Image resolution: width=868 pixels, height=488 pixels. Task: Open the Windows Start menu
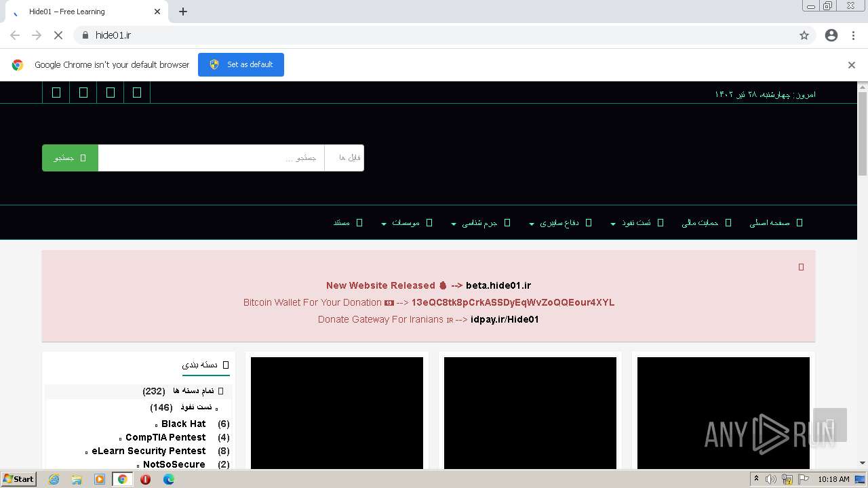[x=19, y=479]
